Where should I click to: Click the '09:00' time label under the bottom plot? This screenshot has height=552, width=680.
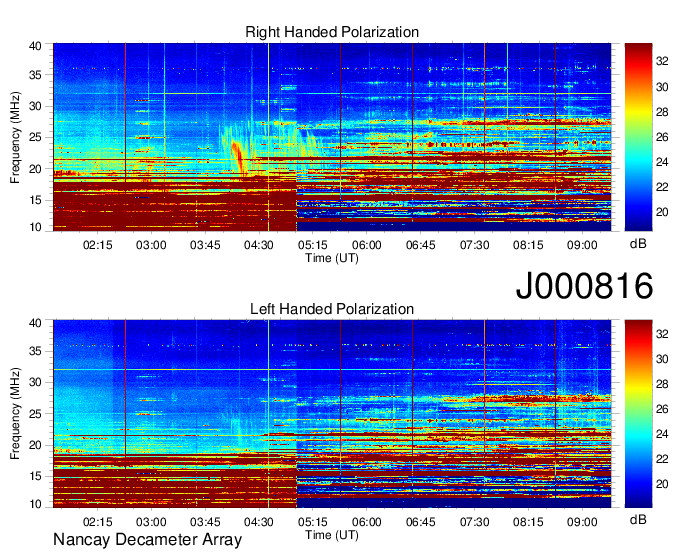(582, 522)
